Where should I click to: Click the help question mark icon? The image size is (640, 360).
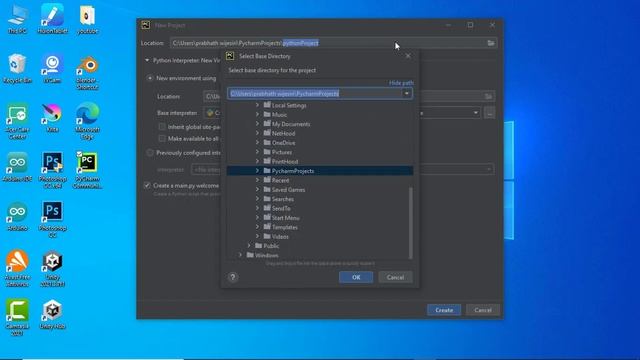coord(233,277)
